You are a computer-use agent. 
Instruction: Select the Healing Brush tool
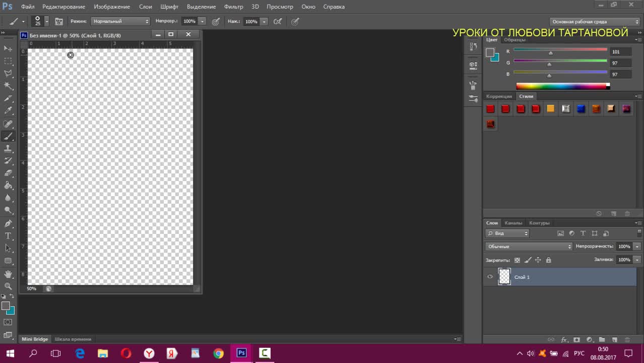pos(8,124)
